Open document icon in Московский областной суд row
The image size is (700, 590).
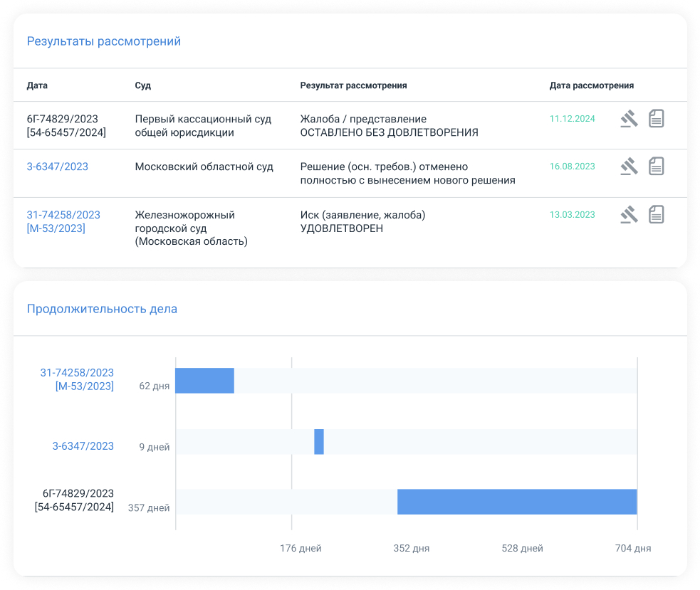656,167
